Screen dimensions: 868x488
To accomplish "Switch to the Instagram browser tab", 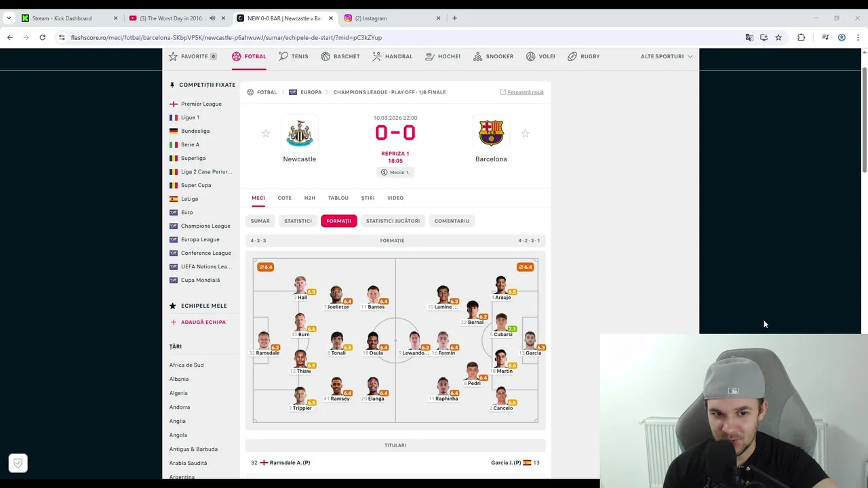I will click(392, 18).
